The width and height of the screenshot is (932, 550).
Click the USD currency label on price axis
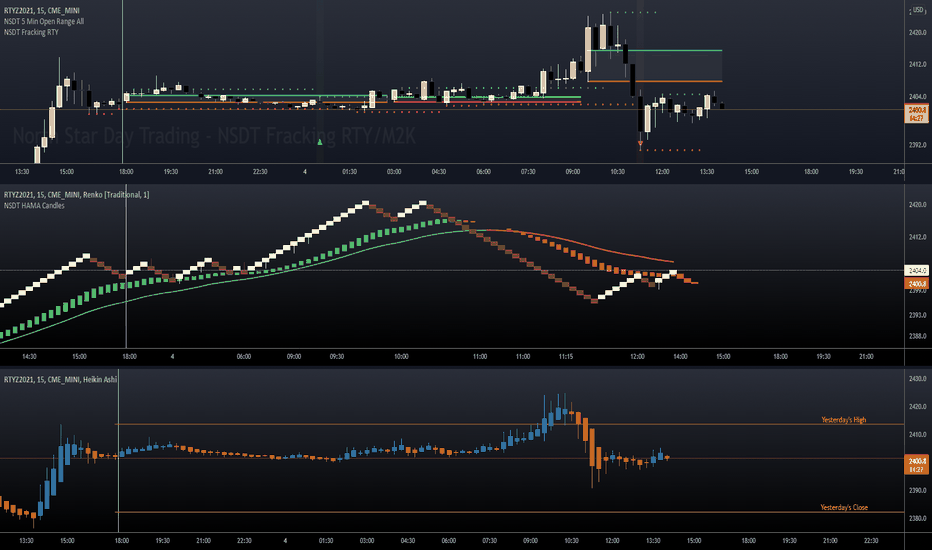point(918,10)
